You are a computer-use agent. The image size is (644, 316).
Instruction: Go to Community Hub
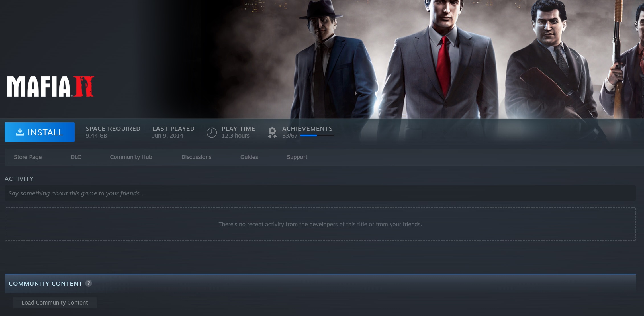(x=131, y=157)
